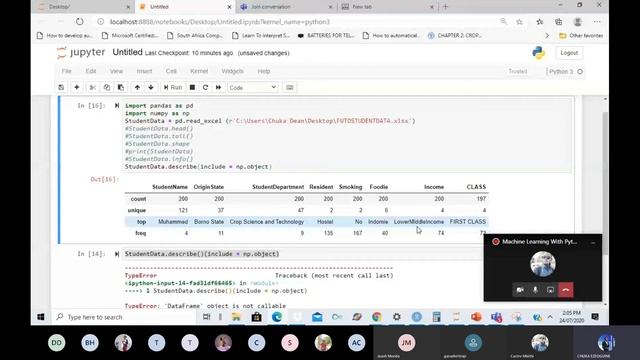Cut selected cells using the scissors icon
This screenshot has width=640, height=360.
pos(93,87)
